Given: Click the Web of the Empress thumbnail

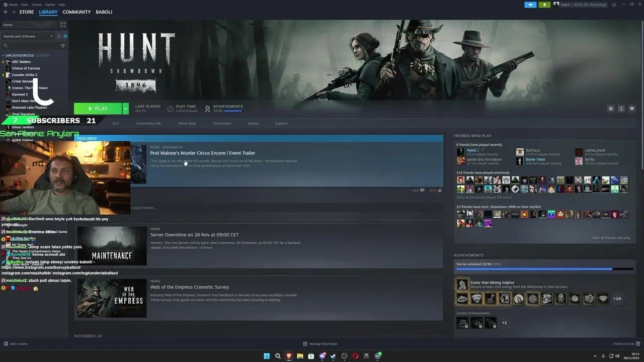Looking at the screenshot, I should 112,298.
